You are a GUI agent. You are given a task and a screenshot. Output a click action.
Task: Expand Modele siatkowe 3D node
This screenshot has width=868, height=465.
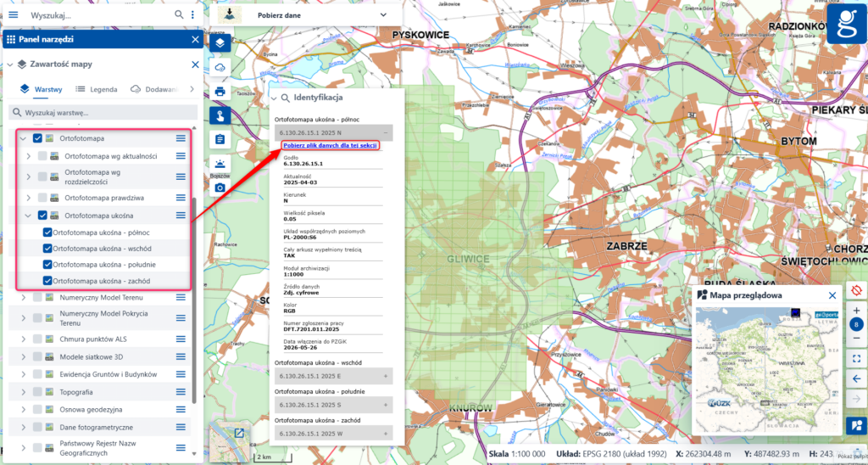pyautogui.click(x=23, y=356)
